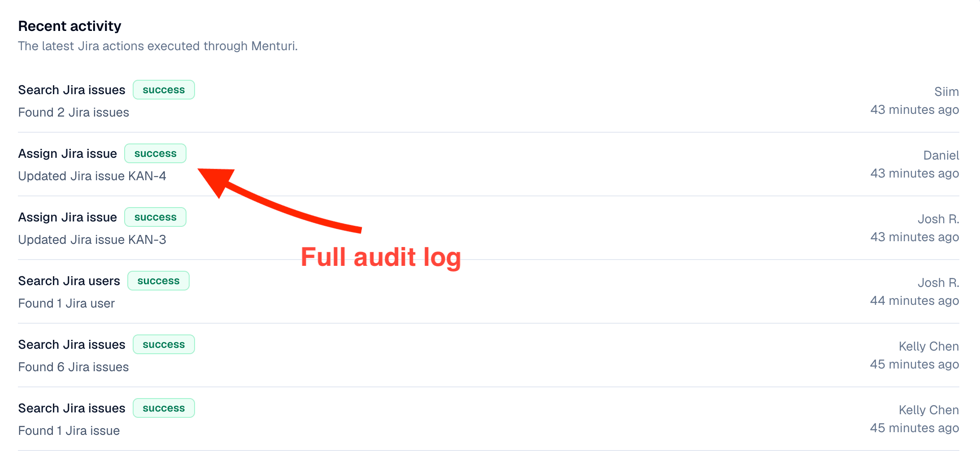Viewport: 980px width, 451px height.
Task: Select 'Found 2 Jira issues' description
Action: (x=74, y=112)
